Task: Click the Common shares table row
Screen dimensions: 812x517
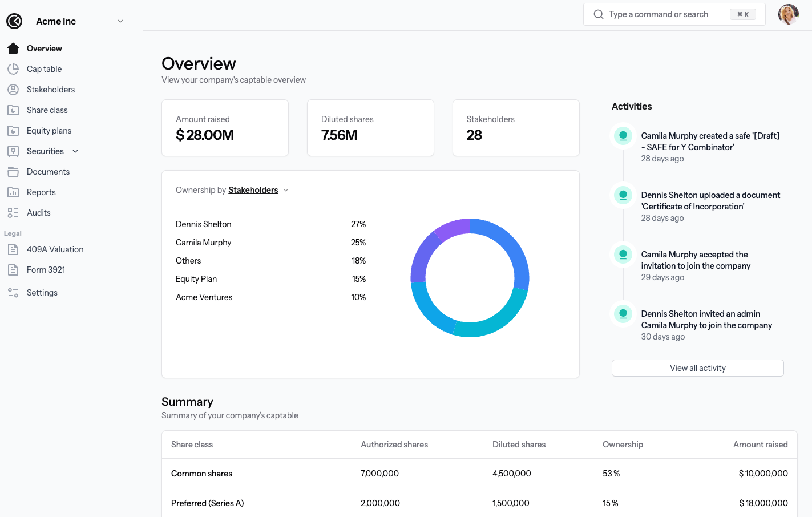Action: 479,474
